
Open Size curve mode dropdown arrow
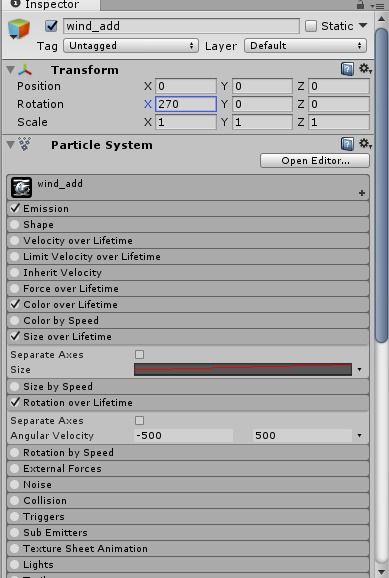[x=360, y=370]
